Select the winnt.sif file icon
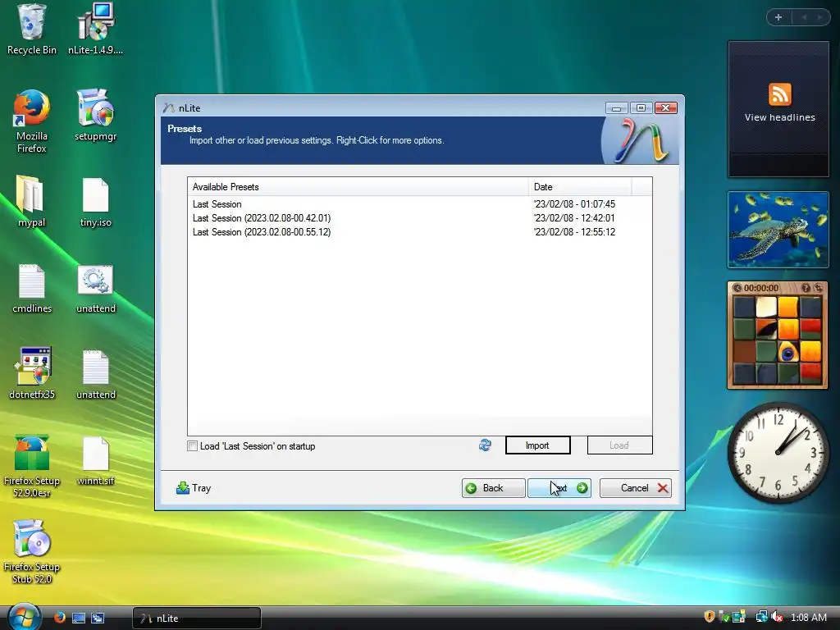 (x=95, y=461)
